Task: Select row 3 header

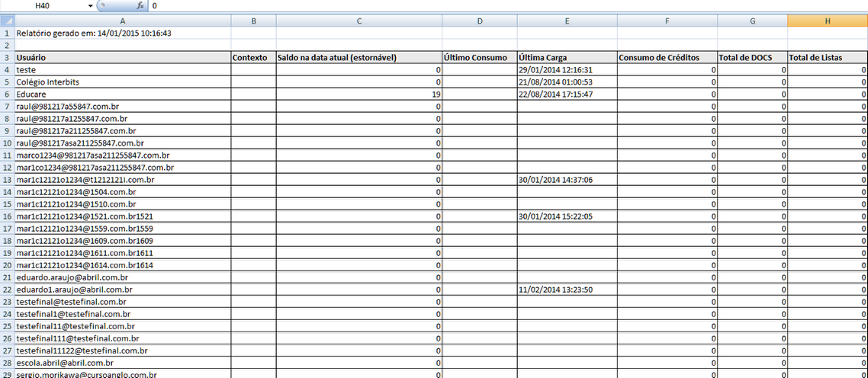Action: 7,58
